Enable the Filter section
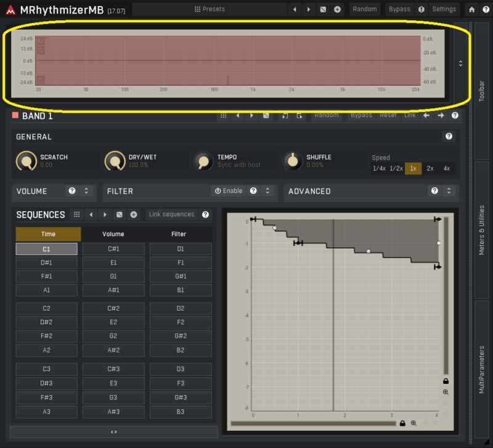 pyautogui.click(x=229, y=191)
